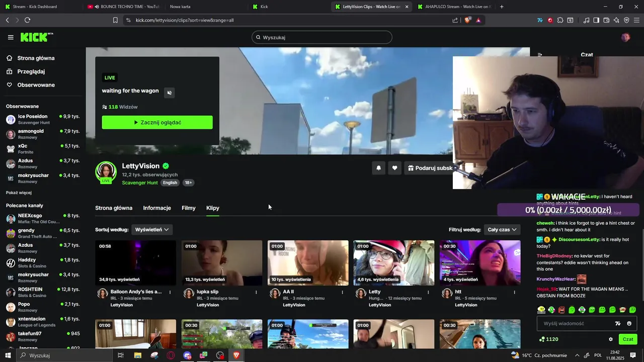Open xQc channel in sidebar

click(43, 149)
